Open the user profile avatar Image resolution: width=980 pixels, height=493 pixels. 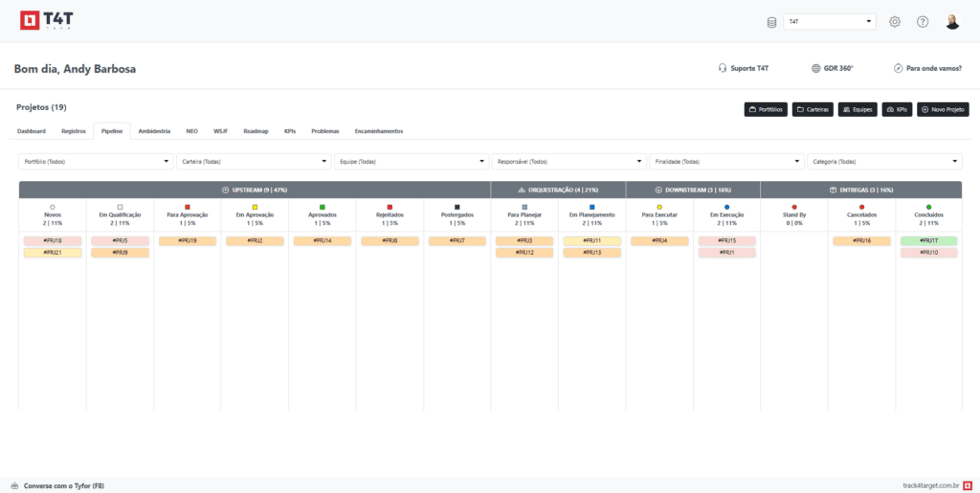(x=952, y=22)
